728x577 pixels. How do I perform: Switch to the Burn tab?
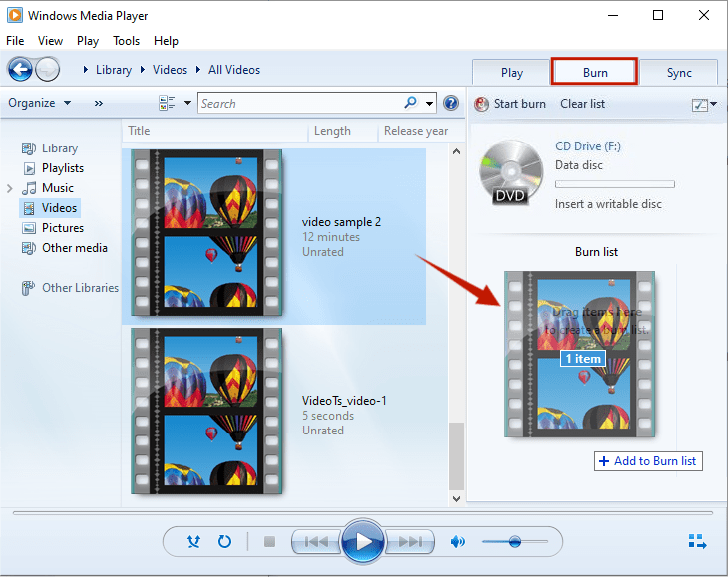(595, 72)
